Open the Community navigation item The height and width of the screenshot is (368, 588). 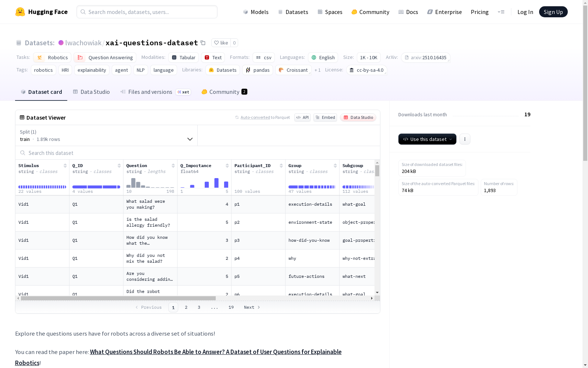tap(370, 12)
